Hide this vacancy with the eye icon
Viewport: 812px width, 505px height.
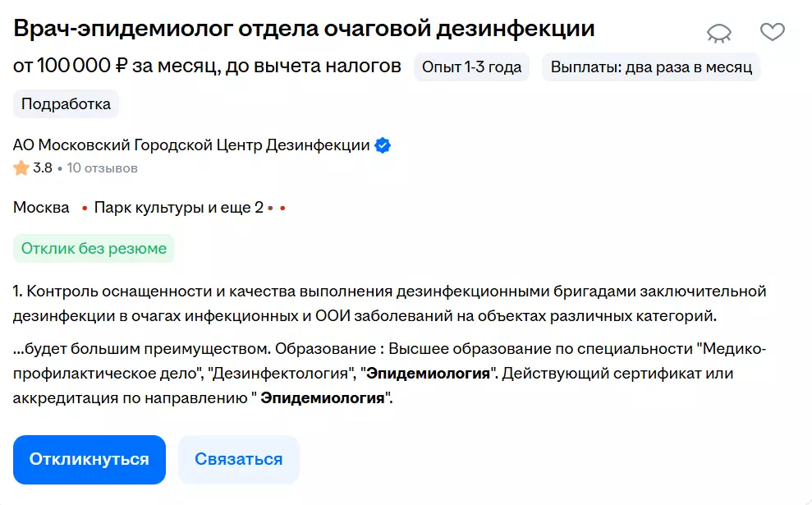tap(719, 32)
